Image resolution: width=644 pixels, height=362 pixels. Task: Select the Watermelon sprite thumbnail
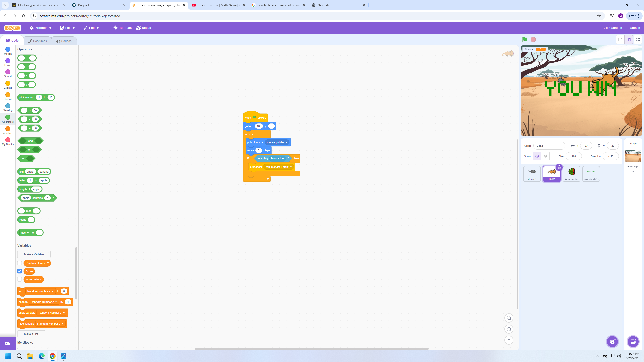(x=571, y=174)
